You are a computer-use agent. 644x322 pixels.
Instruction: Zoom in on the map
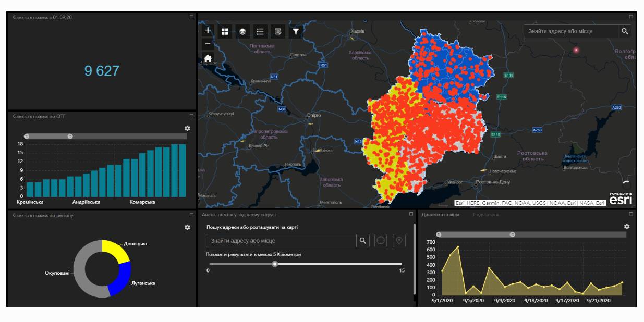[x=208, y=30]
